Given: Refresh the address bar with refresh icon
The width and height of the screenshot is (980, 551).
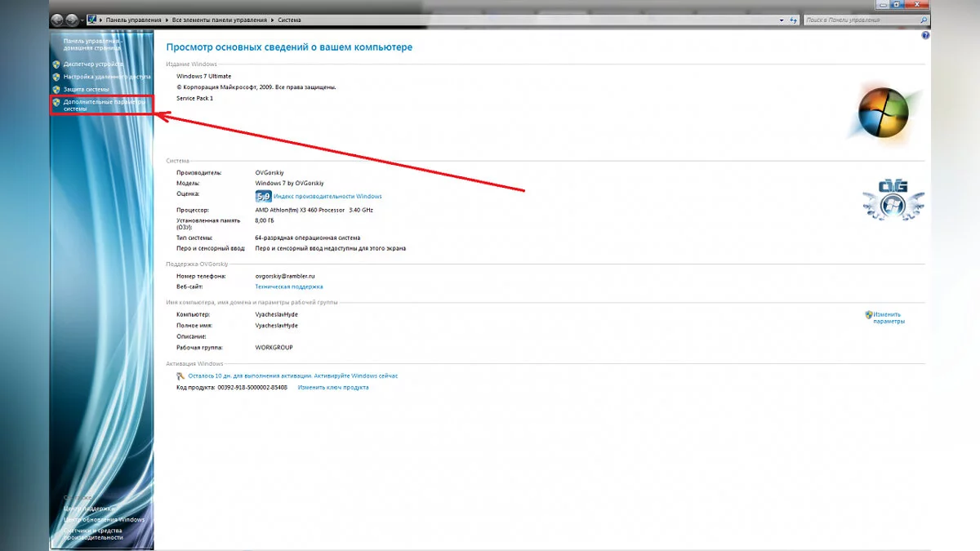Looking at the screenshot, I should point(794,20).
